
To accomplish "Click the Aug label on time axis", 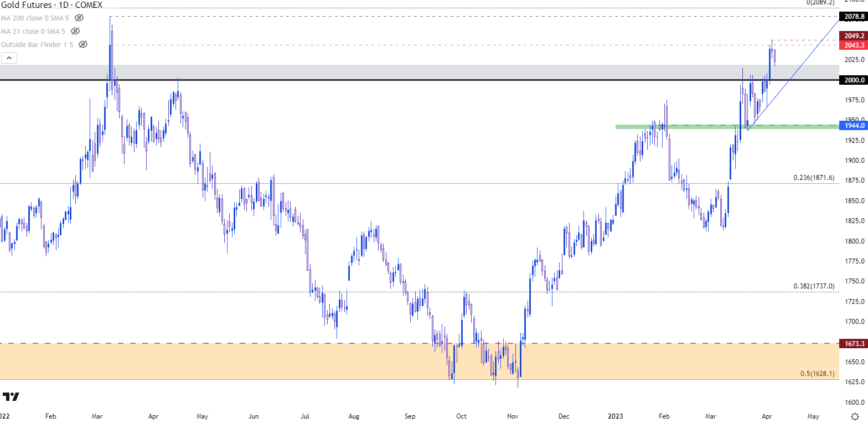I will (355, 416).
